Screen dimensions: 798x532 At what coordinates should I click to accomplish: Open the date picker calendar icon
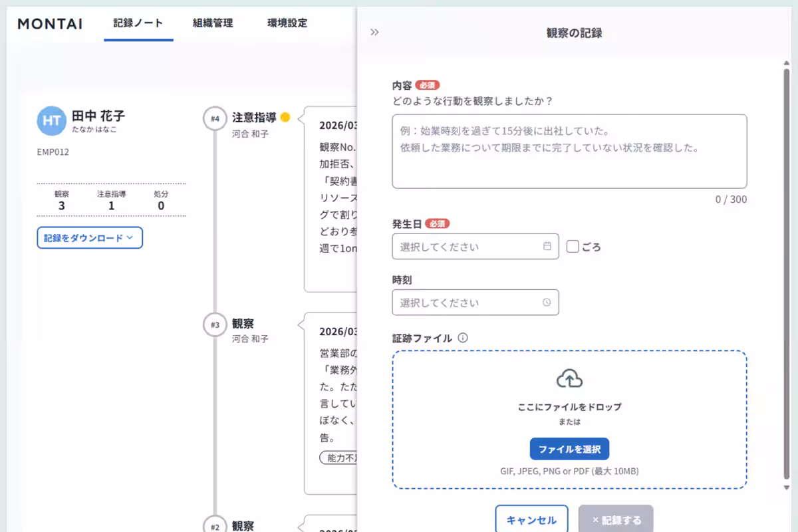point(547,247)
